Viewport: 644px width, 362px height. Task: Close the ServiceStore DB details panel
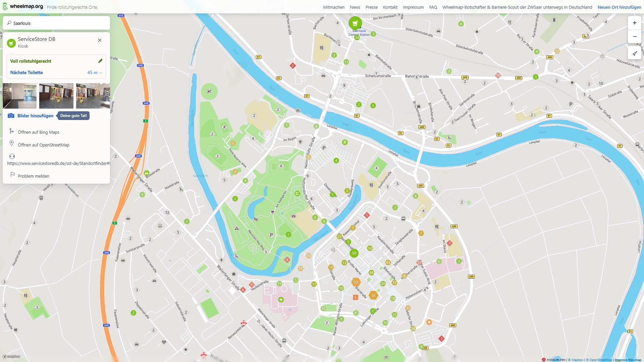pyautogui.click(x=100, y=40)
